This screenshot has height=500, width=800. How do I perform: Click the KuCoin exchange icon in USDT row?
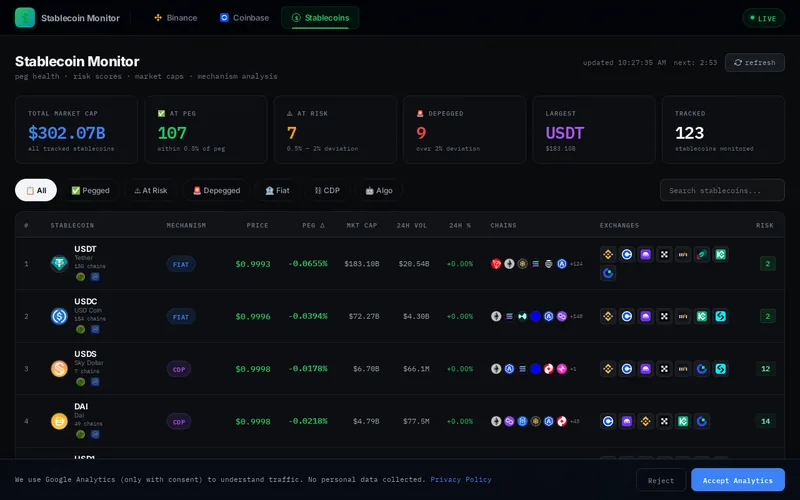click(x=721, y=254)
